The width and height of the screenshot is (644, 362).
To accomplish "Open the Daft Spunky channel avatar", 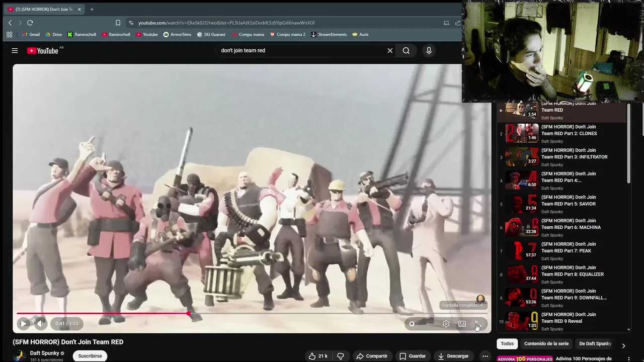I will coord(19,356).
